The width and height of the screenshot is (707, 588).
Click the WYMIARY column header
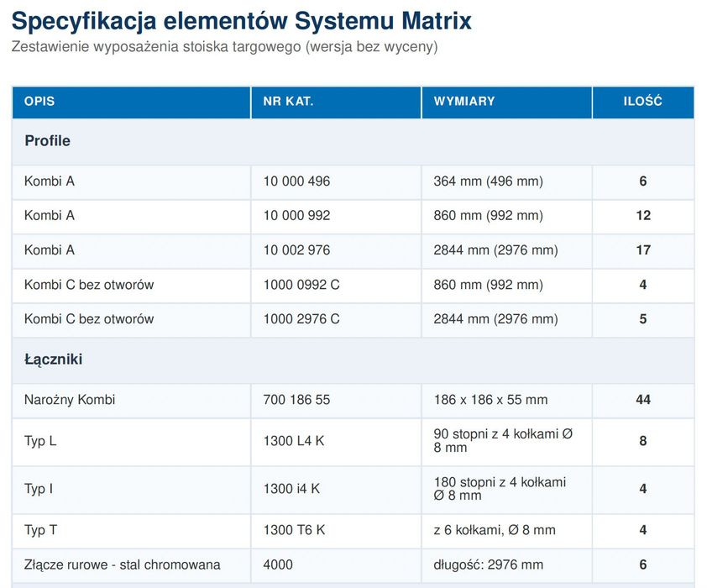(507, 102)
